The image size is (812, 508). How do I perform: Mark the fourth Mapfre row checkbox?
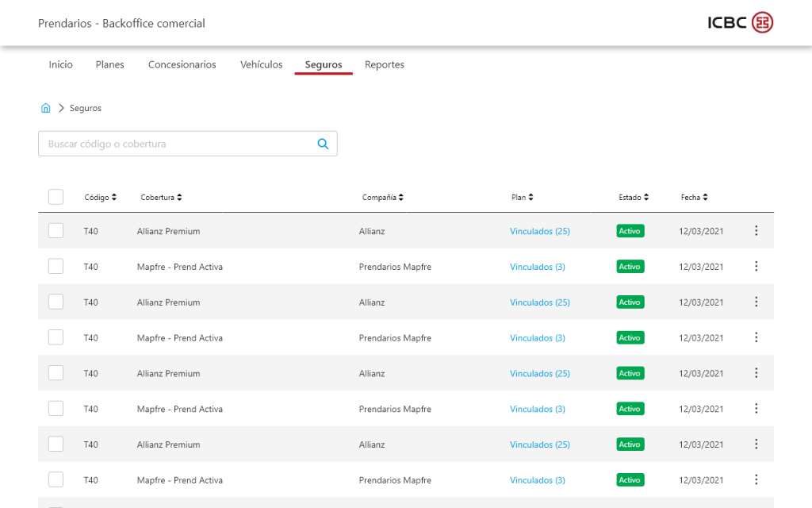[56, 479]
